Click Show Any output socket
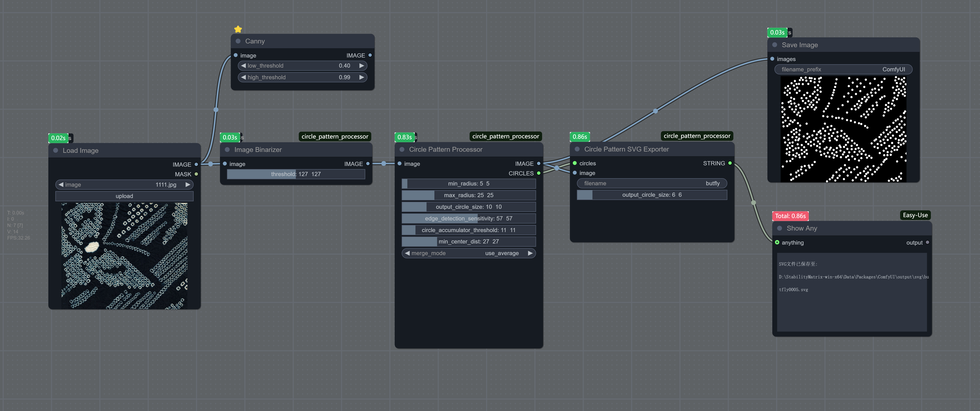 927,242
